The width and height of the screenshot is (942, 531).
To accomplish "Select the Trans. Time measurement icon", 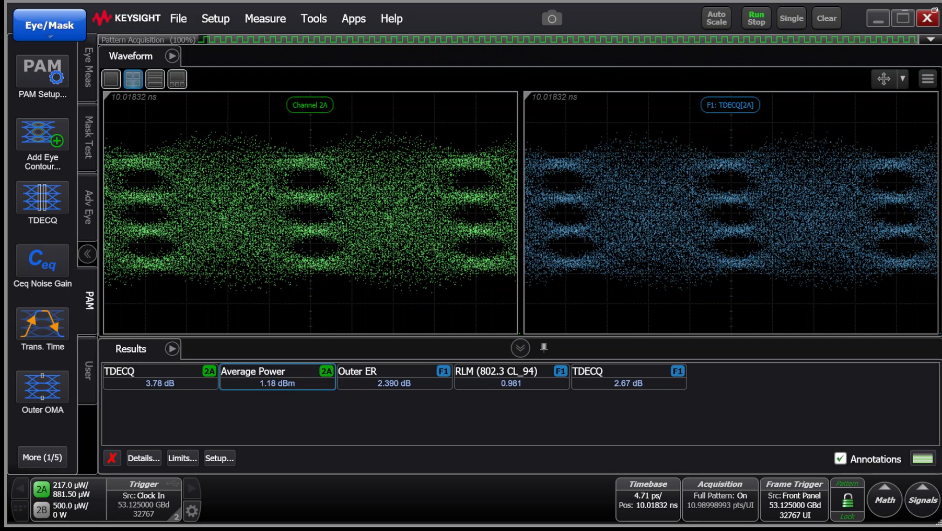I will [42, 324].
